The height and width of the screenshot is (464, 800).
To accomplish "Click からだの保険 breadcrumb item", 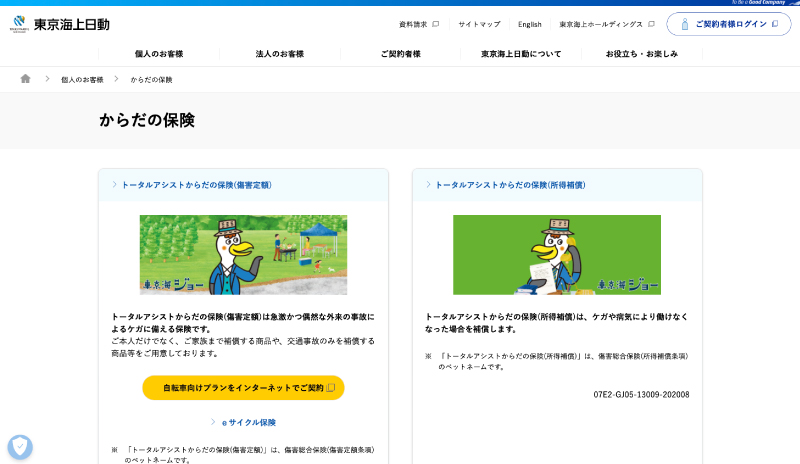I will point(151,80).
